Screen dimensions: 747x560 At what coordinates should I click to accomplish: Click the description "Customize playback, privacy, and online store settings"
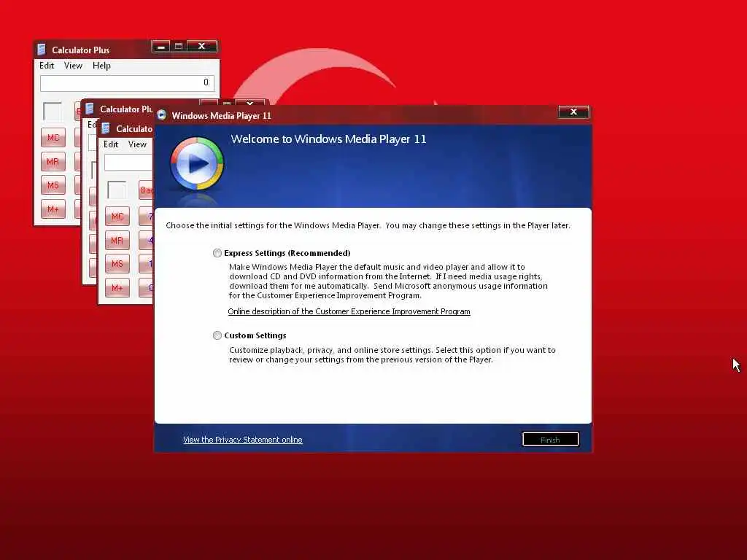click(330, 350)
